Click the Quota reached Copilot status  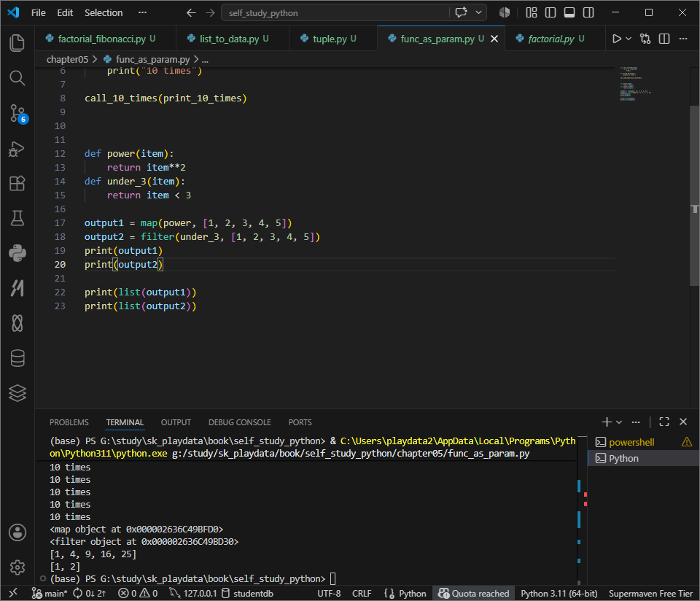pyautogui.click(x=474, y=593)
